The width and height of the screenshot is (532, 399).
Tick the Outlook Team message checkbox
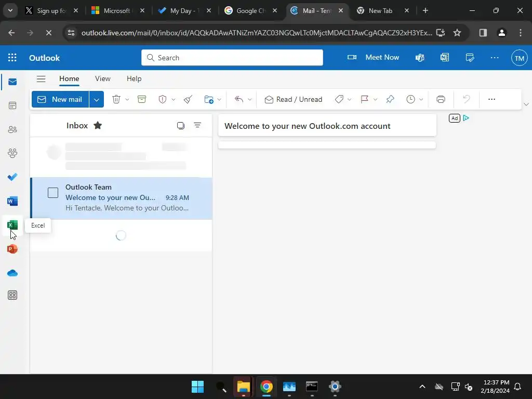pos(53,193)
